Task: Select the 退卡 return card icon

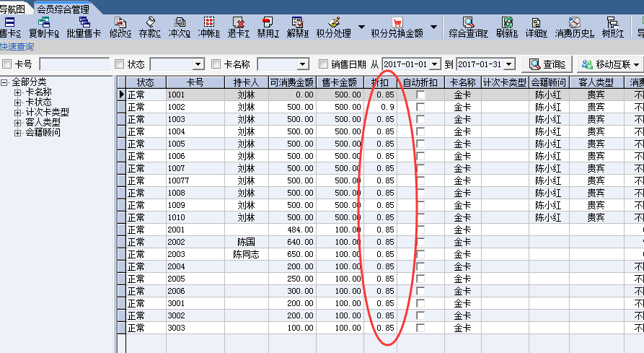Action: coord(237,27)
